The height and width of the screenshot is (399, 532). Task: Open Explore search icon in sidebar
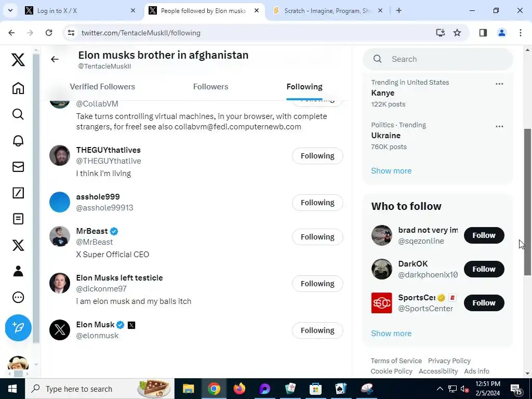[18, 114]
